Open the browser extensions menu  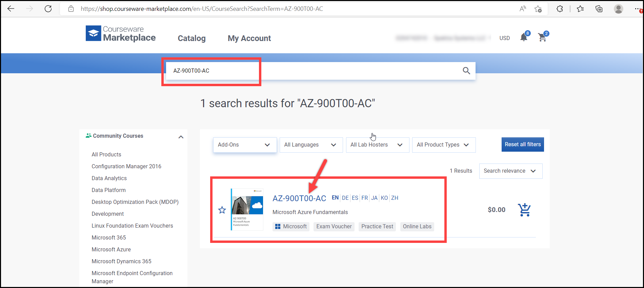(x=560, y=9)
